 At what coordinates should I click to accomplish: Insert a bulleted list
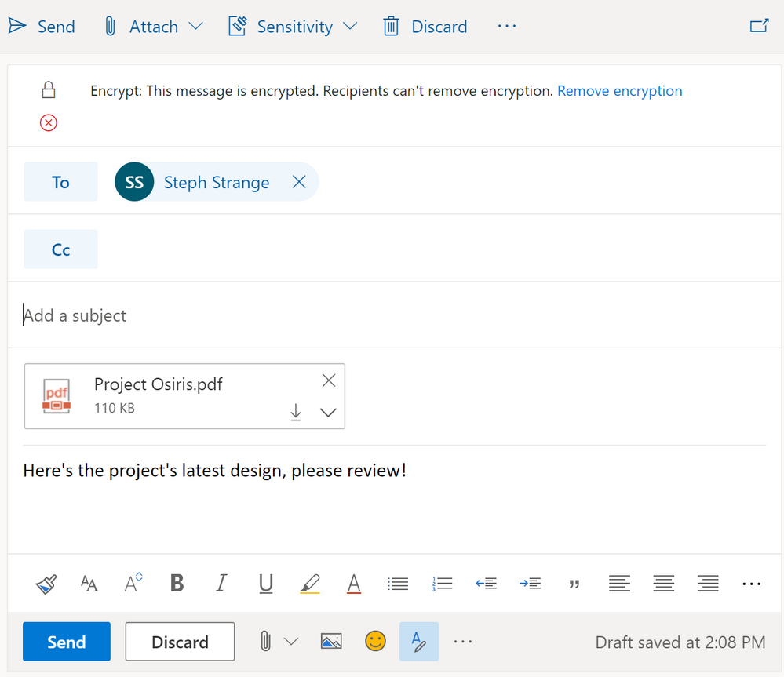pyautogui.click(x=398, y=583)
